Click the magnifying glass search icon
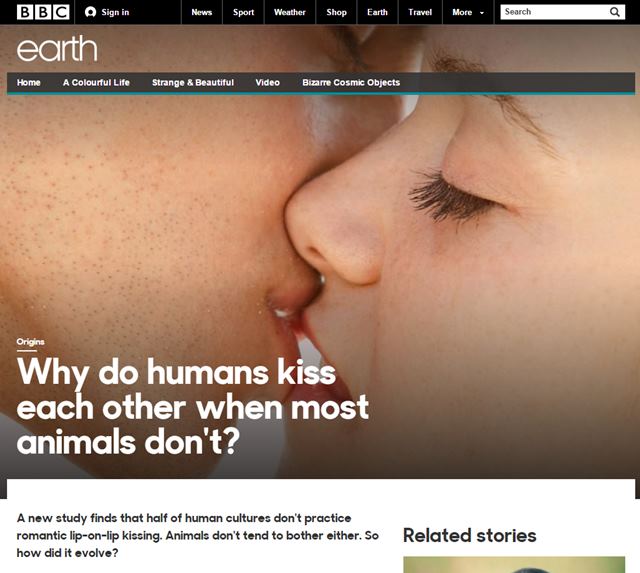Image resolution: width=640 pixels, height=573 pixels. tap(615, 12)
